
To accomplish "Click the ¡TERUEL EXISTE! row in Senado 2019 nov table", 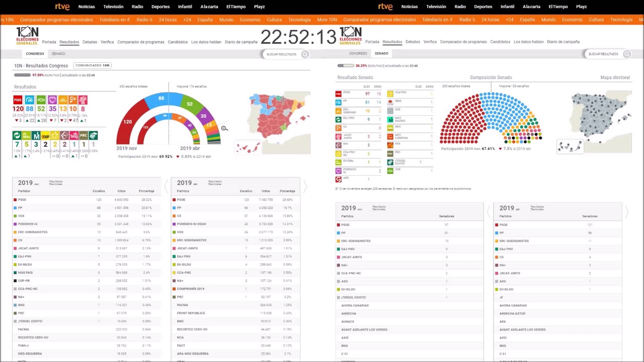I will pyautogui.click(x=409, y=297).
